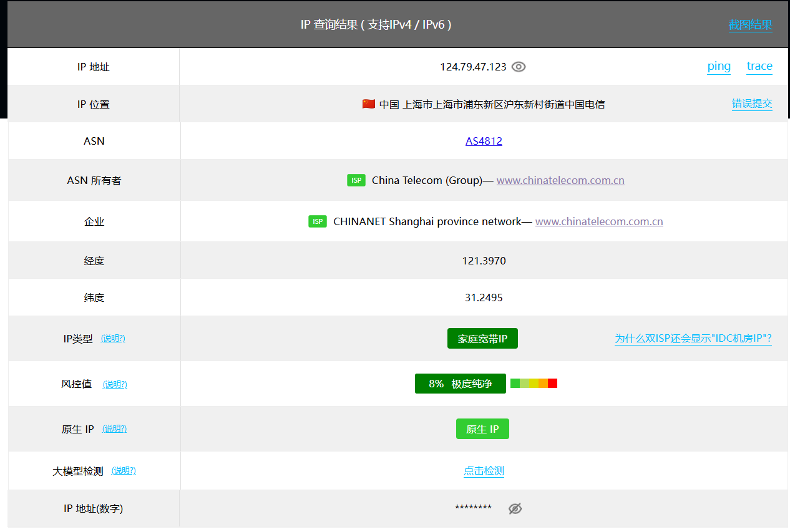Click the 企业 row label

point(94,221)
